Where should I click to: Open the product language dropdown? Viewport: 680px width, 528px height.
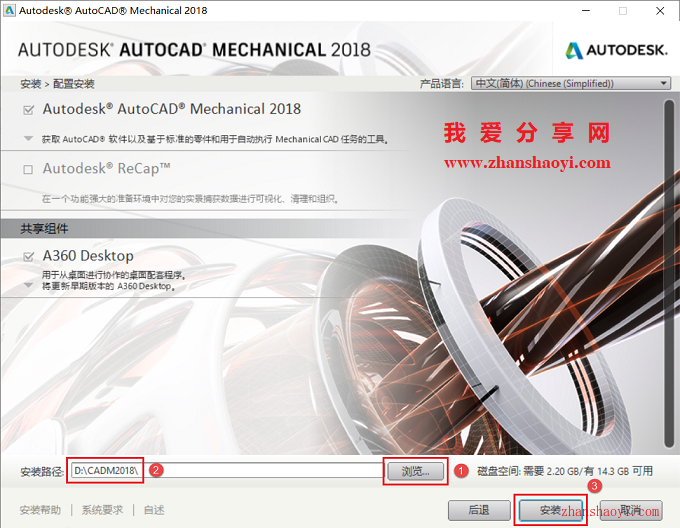[x=571, y=83]
